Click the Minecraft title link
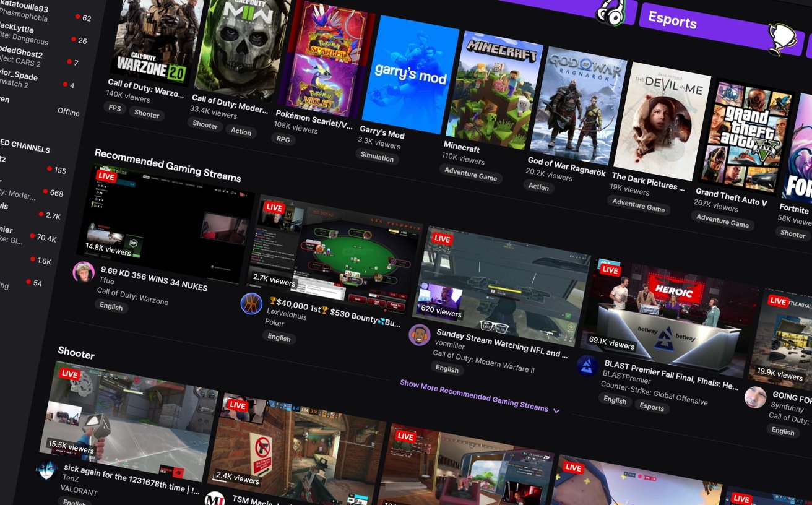Screen dimensions: 812x505 (x=462, y=147)
